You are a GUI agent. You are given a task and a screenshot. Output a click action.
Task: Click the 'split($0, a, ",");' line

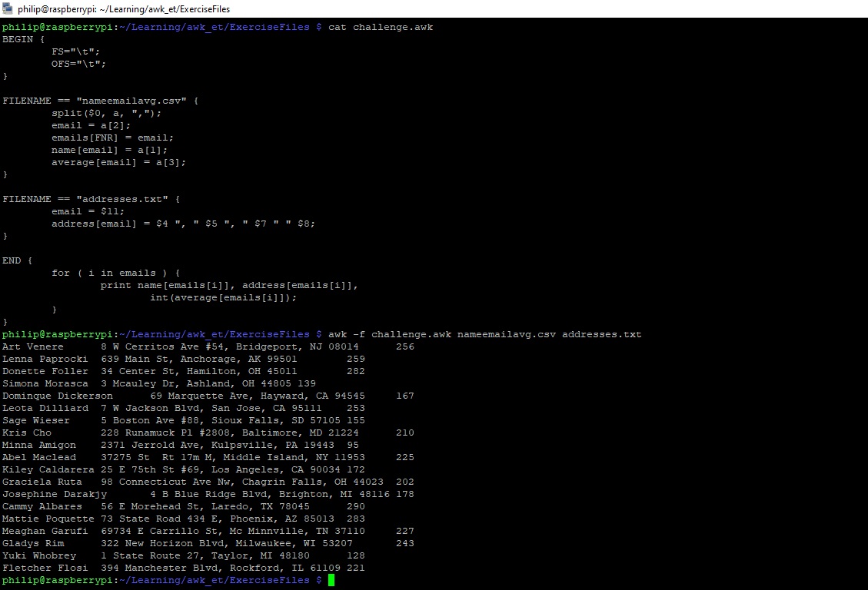click(x=106, y=113)
